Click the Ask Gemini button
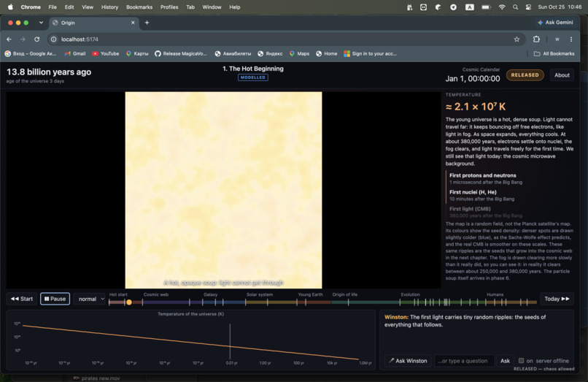 pyautogui.click(x=555, y=23)
